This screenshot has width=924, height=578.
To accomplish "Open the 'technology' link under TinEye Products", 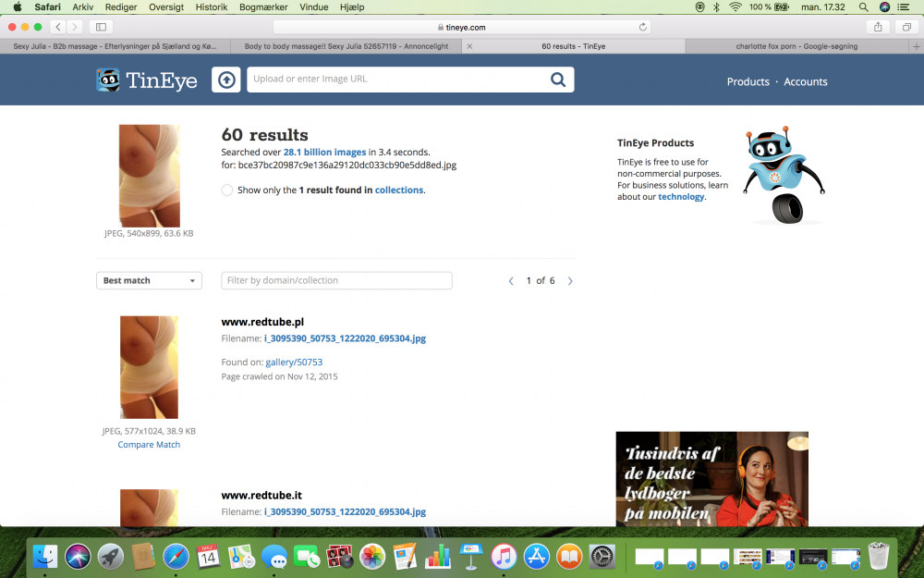I will 681,197.
